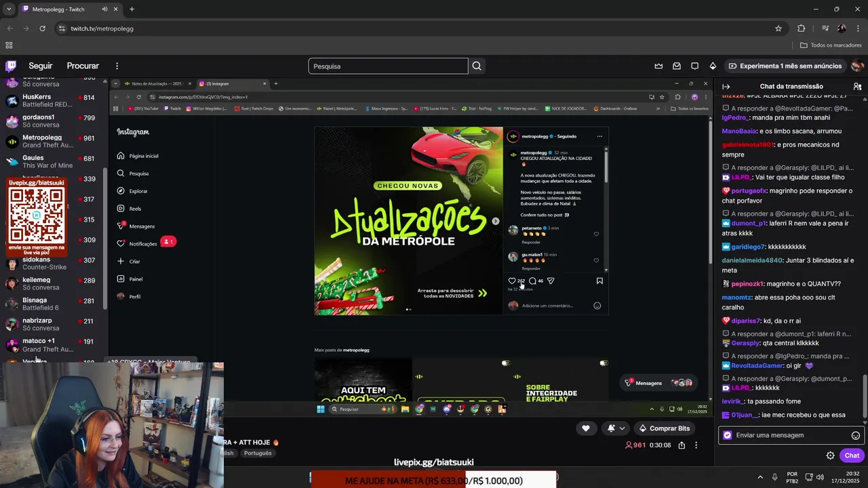Open Twitch whispers icon
868x488 pixels.
coord(694,66)
